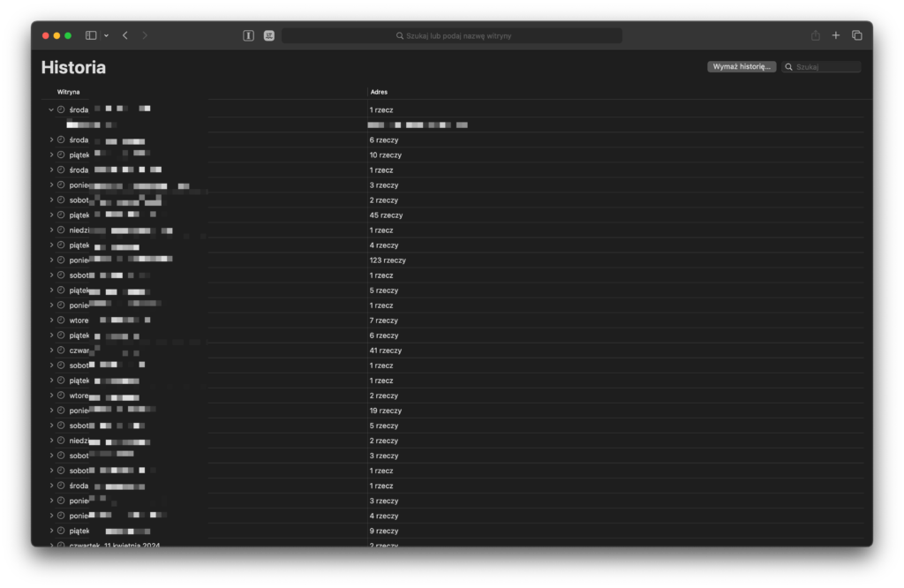Click the second extension icon beside address bar
This screenshot has height=588, width=904.
268,35
